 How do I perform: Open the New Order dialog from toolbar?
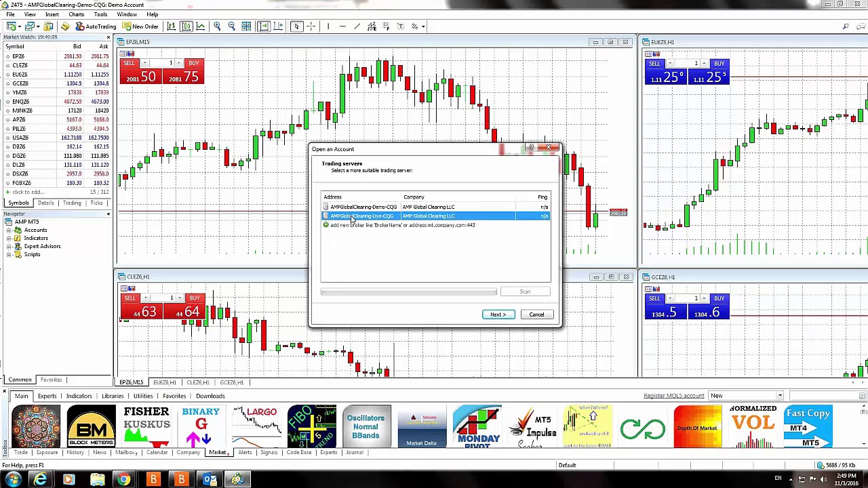pos(141,26)
